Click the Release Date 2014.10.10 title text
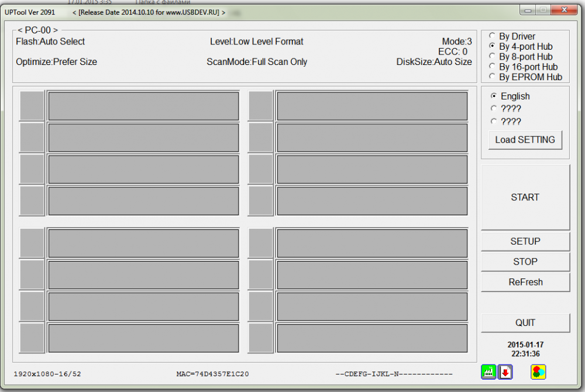The image size is (585, 392). (149, 12)
